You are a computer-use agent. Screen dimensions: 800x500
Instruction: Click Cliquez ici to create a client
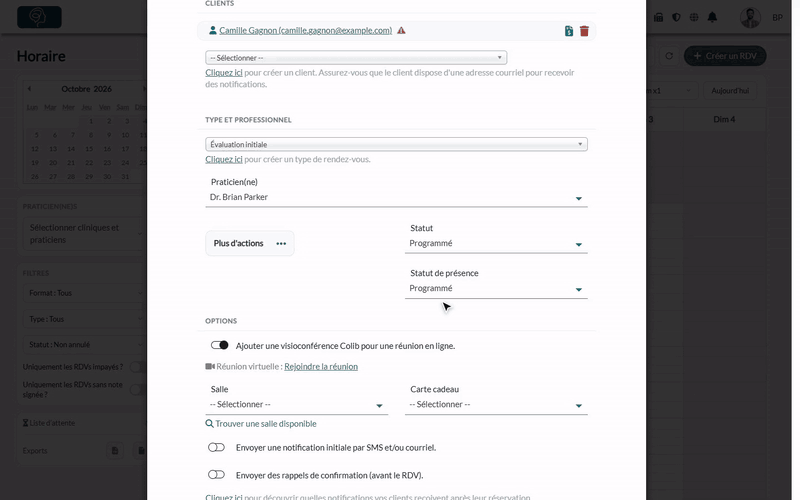[x=223, y=72]
